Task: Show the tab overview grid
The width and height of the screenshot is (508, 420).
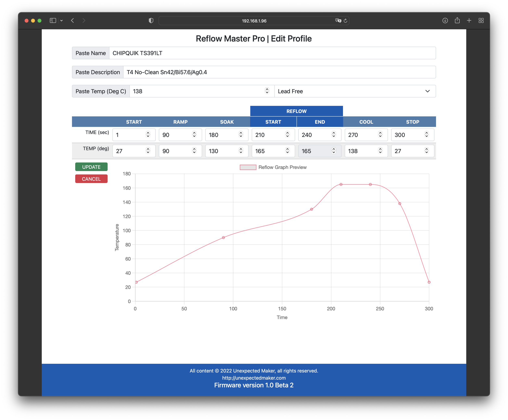Action: [x=481, y=21]
